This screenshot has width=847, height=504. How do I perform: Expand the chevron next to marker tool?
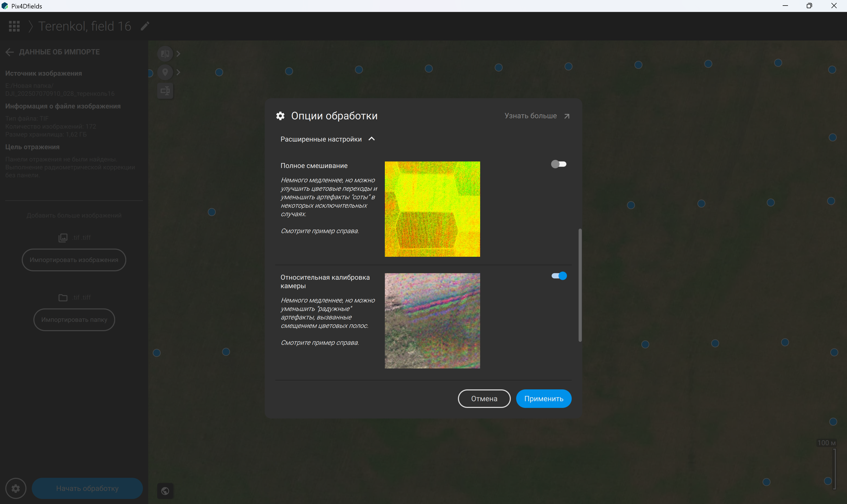(x=178, y=72)
